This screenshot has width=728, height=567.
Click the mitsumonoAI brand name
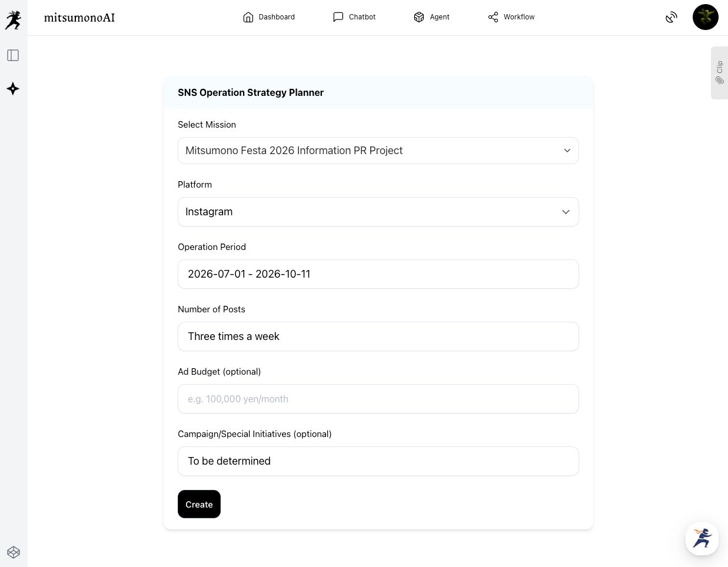pos(79,18)
